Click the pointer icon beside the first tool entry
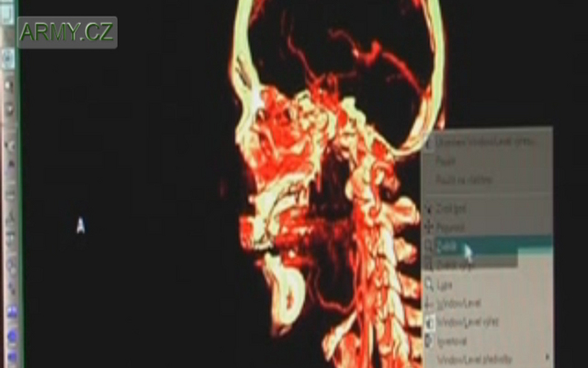 click(x=429, y=208)
